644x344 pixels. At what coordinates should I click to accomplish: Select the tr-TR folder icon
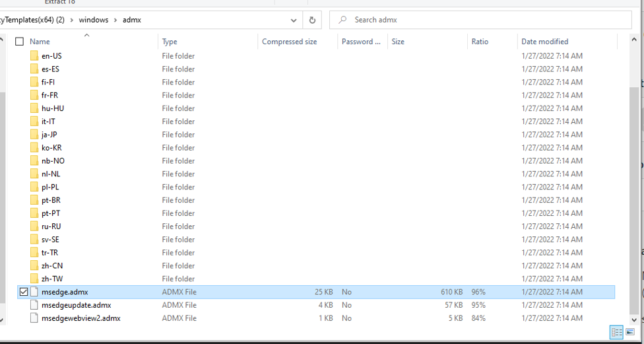(34, 253)
